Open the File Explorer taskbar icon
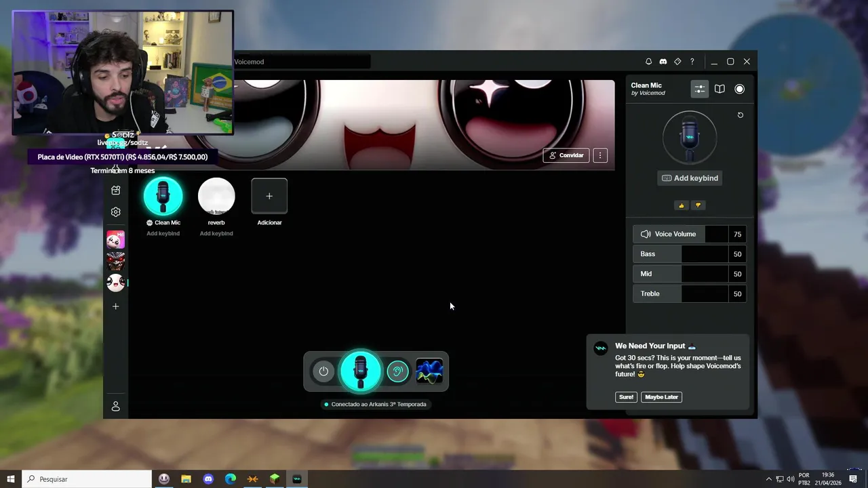Image resolution: width=868 pixels, height=488 pixels. click(186, 479)
